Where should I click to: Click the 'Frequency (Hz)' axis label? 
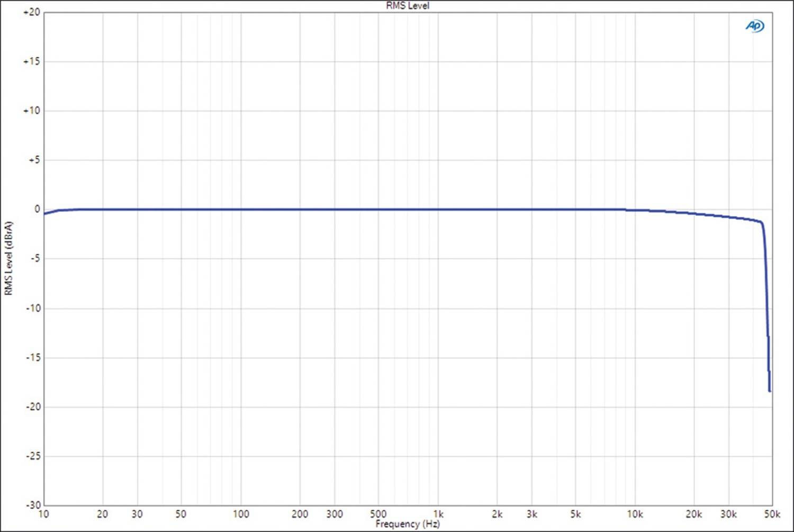click(x=408, y=524)
